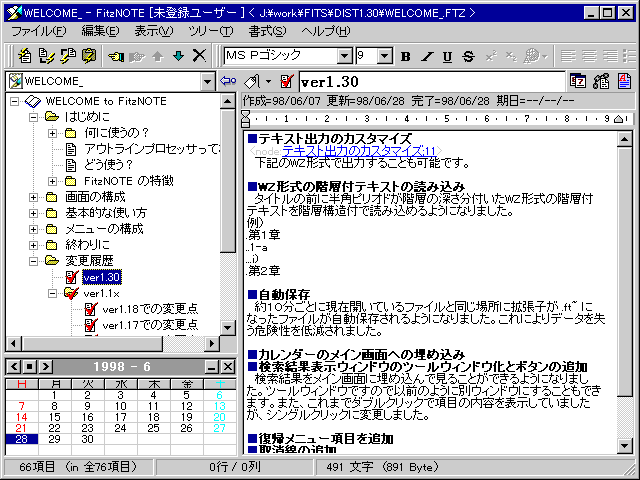This screenshot has width=640, height=480.
Task: Toggle the check icon of ver1.30 node
Action: 71,277
